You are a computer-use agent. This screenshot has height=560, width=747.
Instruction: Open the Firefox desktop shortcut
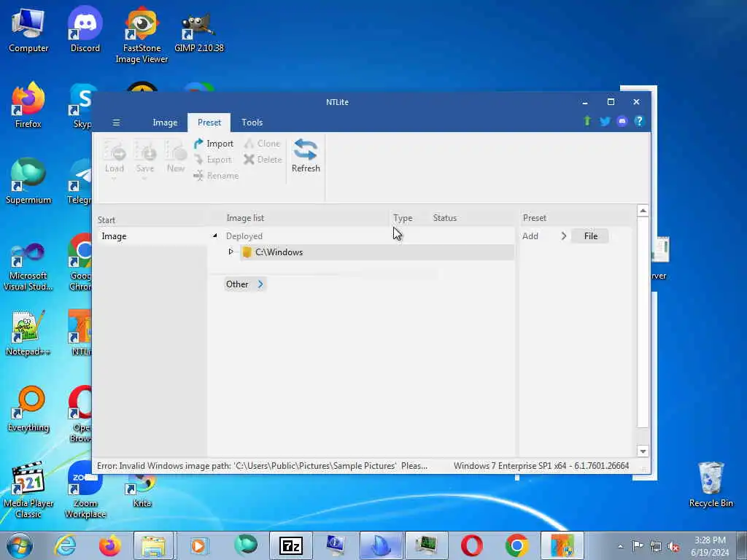coord(28,106)
